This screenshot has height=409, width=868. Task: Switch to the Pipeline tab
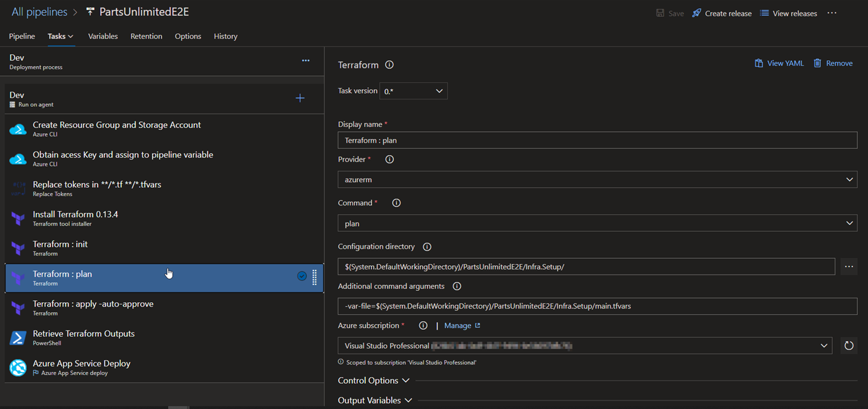point(22,36)
